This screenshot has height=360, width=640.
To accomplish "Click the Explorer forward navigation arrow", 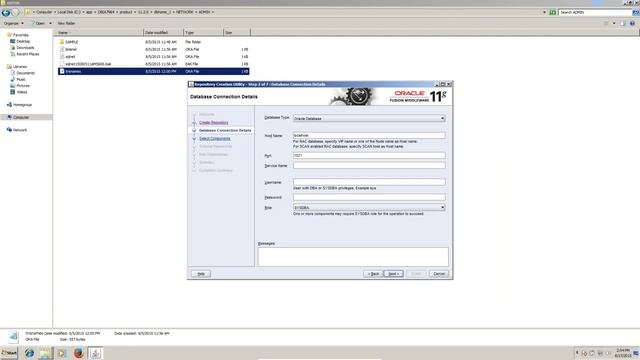I will 16,13.
